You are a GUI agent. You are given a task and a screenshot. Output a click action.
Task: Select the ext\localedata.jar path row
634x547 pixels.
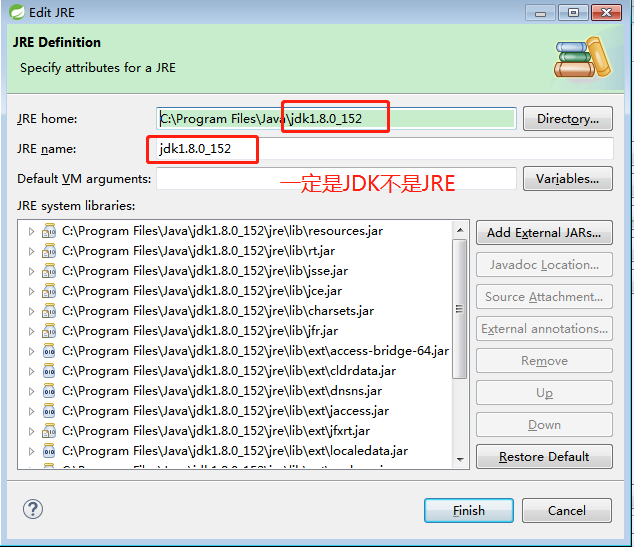(x=235, y=451)
